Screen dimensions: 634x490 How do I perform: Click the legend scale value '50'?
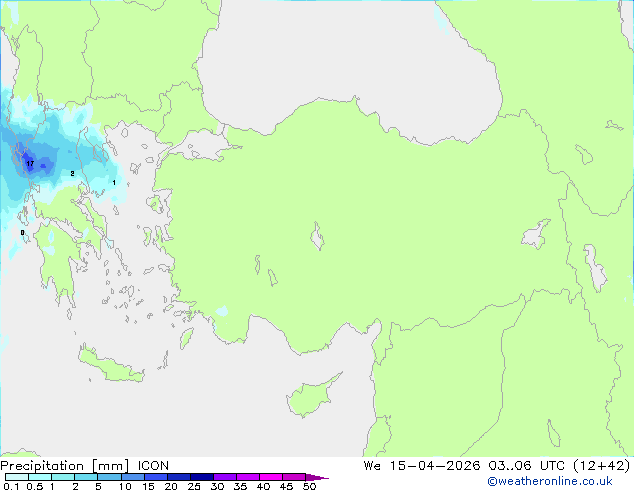[x=309, y=486]
